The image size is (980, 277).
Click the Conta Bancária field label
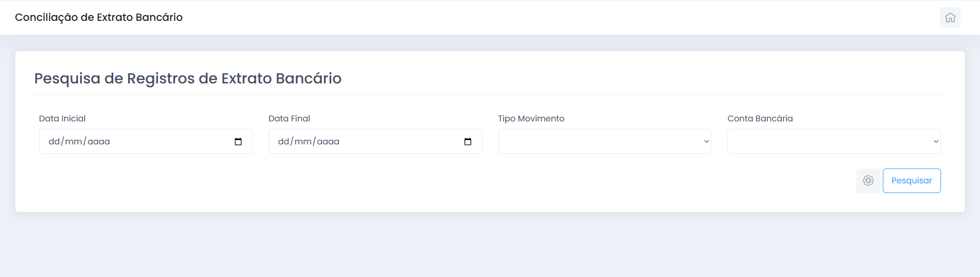pos(760,119)
